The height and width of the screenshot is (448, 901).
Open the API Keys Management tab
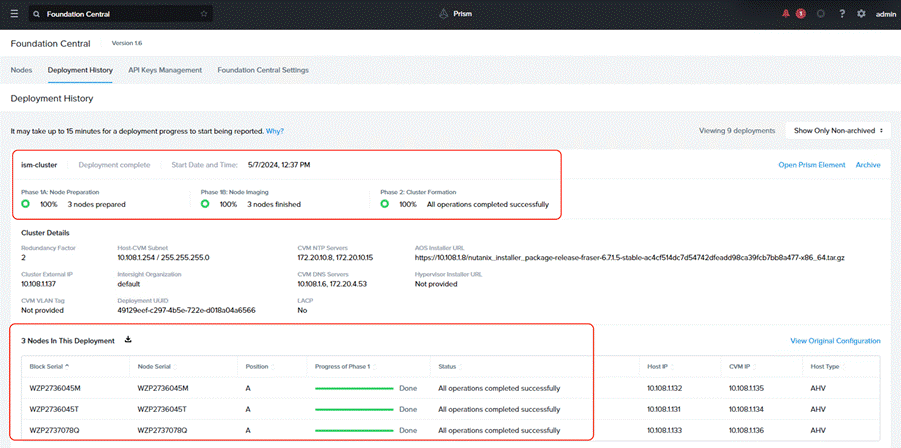click(x=165, y=70)
